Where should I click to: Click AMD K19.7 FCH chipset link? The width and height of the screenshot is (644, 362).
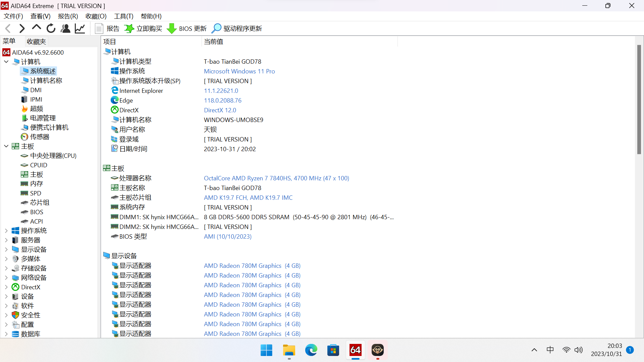pos(248,198)
